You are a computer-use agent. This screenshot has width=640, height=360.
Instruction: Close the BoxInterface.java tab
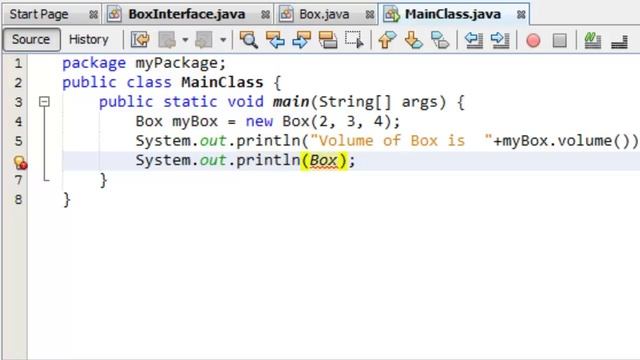(265, 15)
